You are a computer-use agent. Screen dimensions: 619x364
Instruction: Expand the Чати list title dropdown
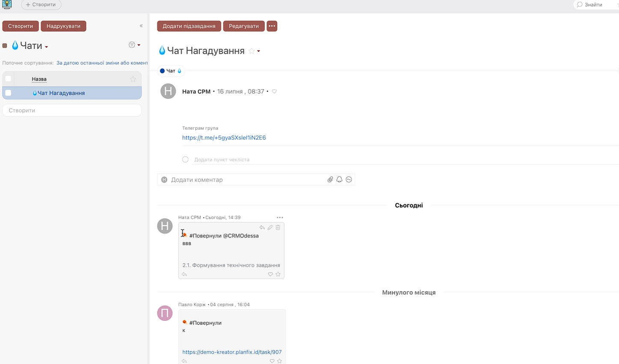[x=47, y=47]
